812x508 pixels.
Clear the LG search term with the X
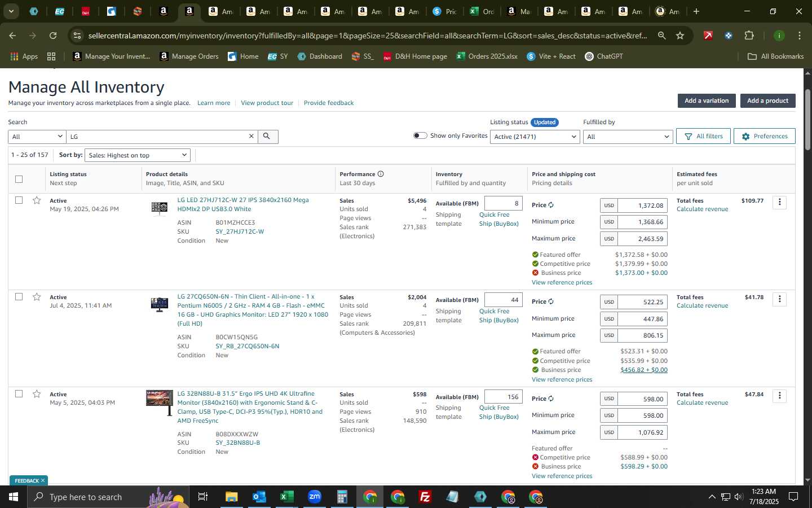click(x=251, y=137)
